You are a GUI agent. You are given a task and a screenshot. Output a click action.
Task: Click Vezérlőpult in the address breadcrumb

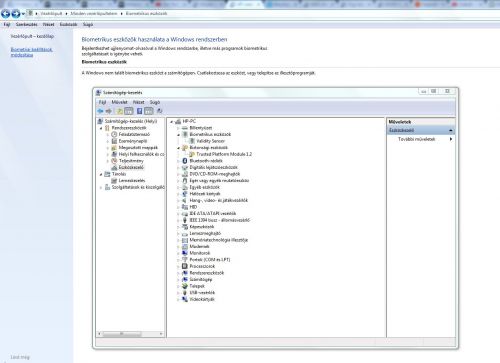coord(51,14)
